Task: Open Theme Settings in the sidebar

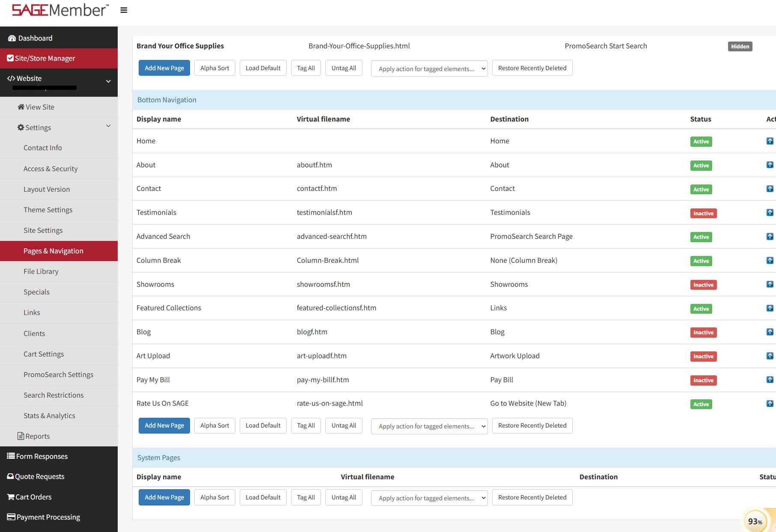Action: coord(48,210)
